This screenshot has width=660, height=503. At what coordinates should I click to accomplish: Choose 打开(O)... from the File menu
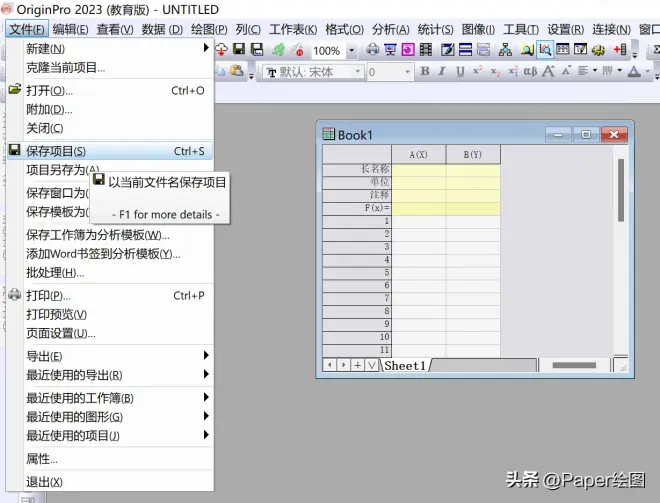(x=110, y=90)
